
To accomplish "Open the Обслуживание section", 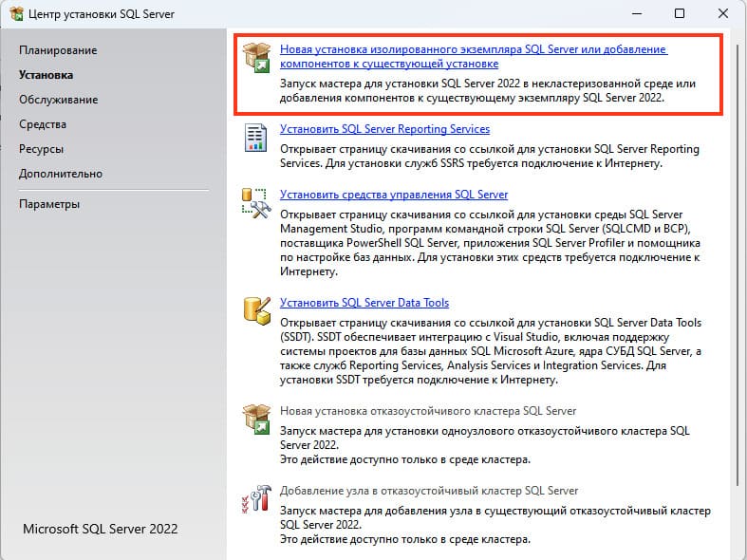I will pyautogui.click(x=58, y=100).
